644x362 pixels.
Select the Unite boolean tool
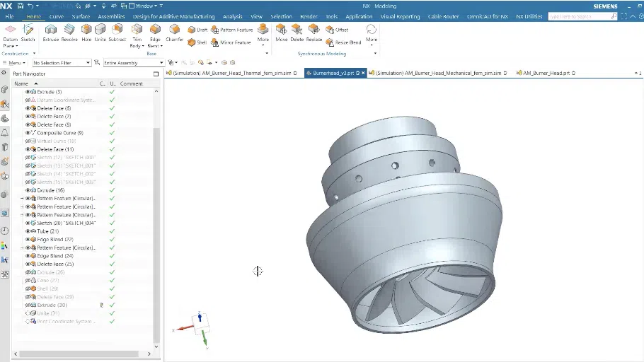click(x=100, y=33)
